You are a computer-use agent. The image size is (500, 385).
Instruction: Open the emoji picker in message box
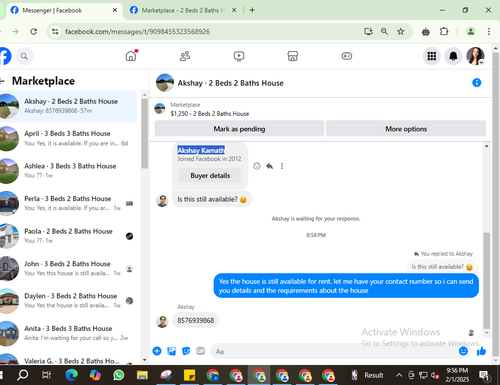[x=463, y=351]
